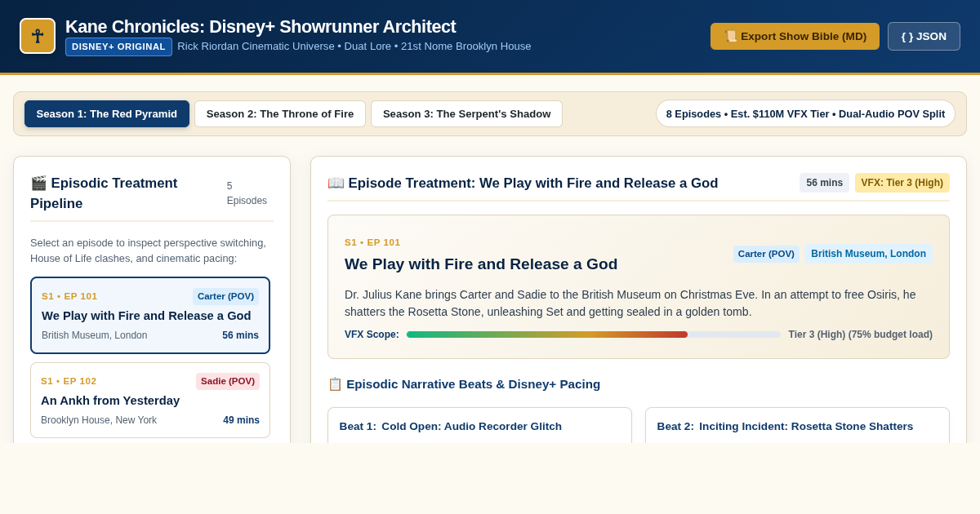Click the Disney+ Original badge

[x=118, y=47]
